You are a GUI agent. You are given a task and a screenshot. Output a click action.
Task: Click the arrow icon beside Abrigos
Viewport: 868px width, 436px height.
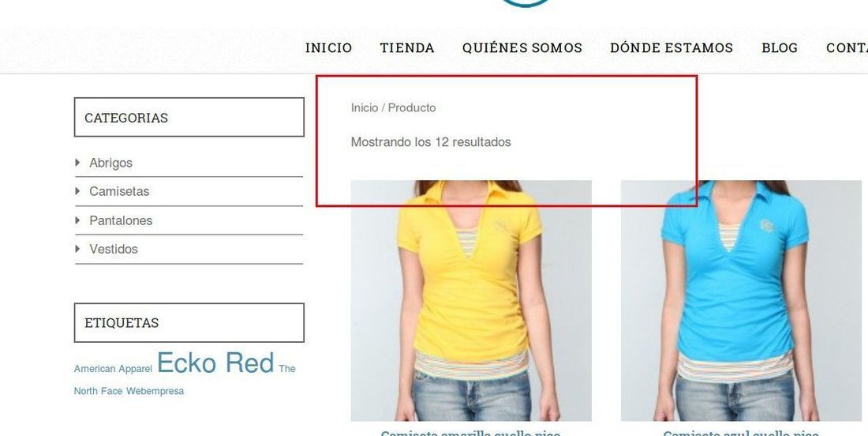click(77, 163)
